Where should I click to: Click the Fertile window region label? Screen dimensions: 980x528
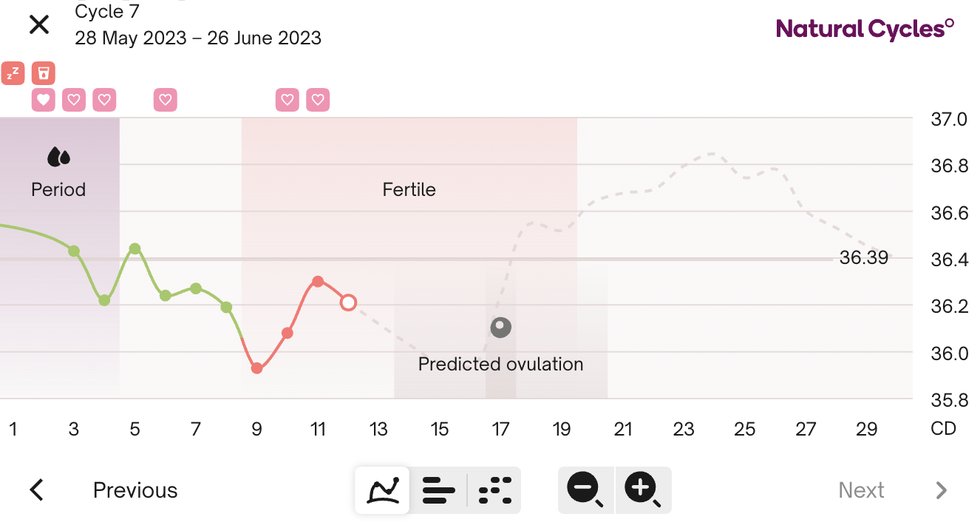[x=409, y=189]
